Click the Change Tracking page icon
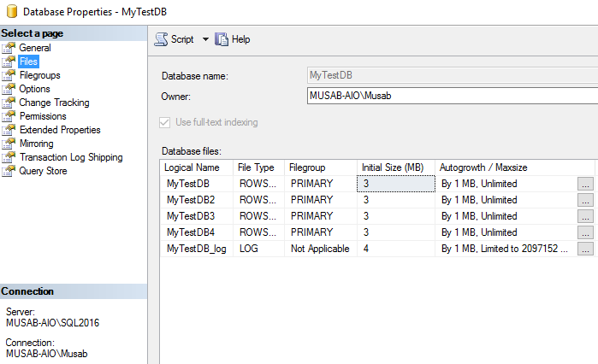This screenshot has height=364, width=598. pyautogui.click(x=9, y=103)
